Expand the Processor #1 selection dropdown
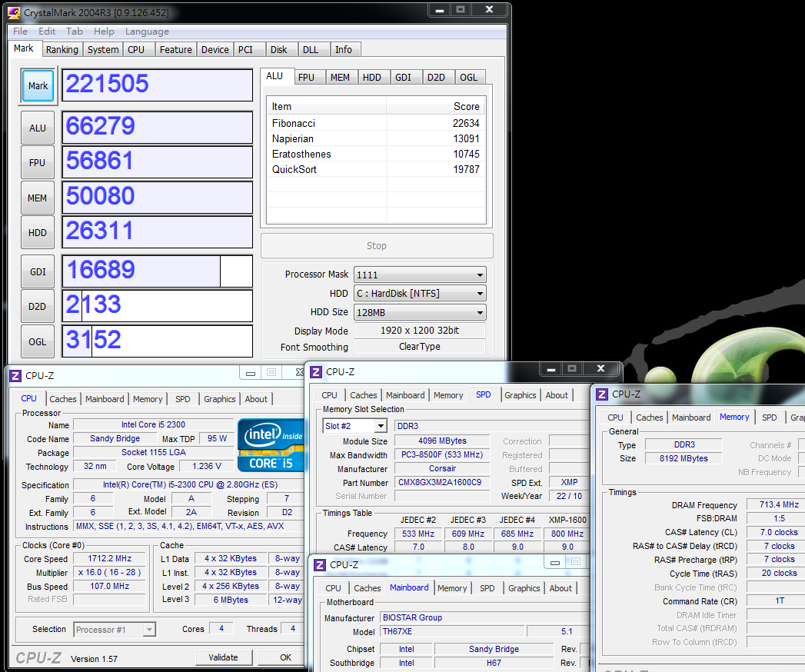The width and height of the screenshot is (805, 672). pyautogui.click(x=149, y=630)
